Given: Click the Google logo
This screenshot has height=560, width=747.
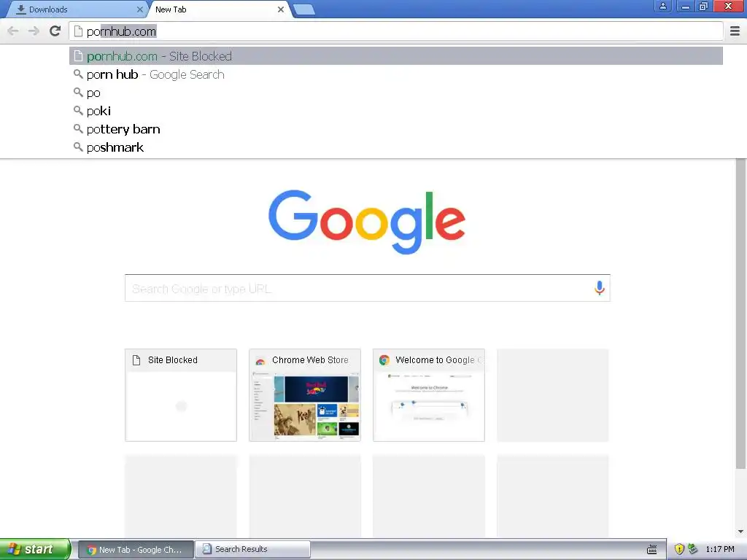Looking at the screenshot, I should pyautogui.click(x=367, y=222).
